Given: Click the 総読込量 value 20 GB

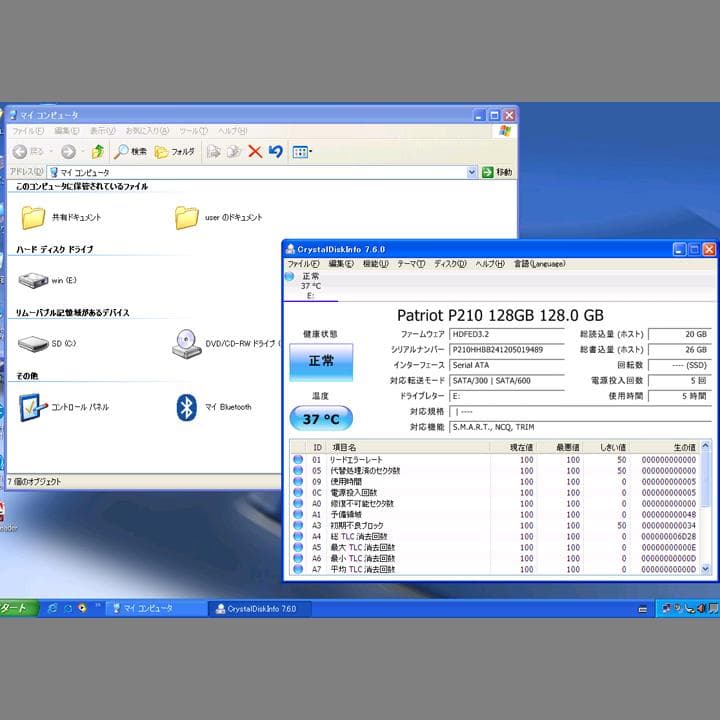Looking at the screenshot, I should (x=680, y=334).
